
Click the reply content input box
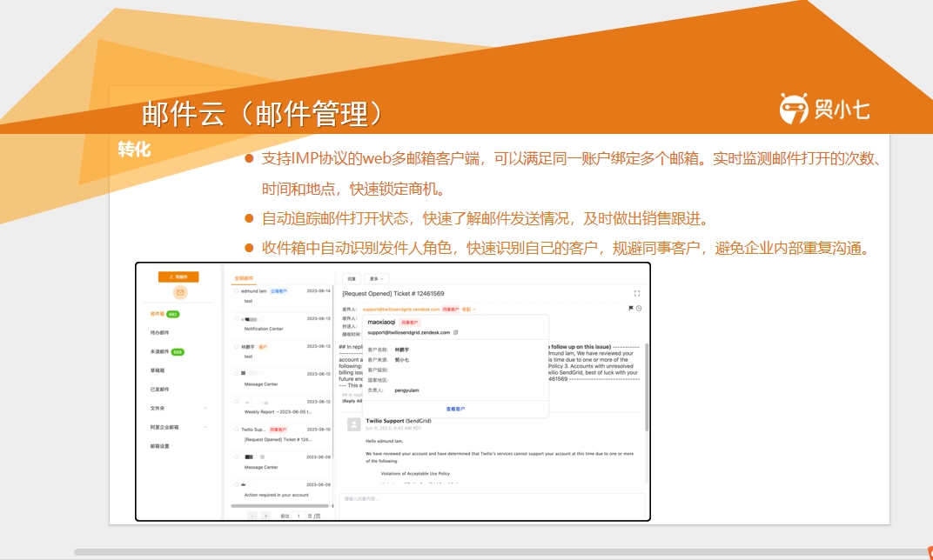492,506
